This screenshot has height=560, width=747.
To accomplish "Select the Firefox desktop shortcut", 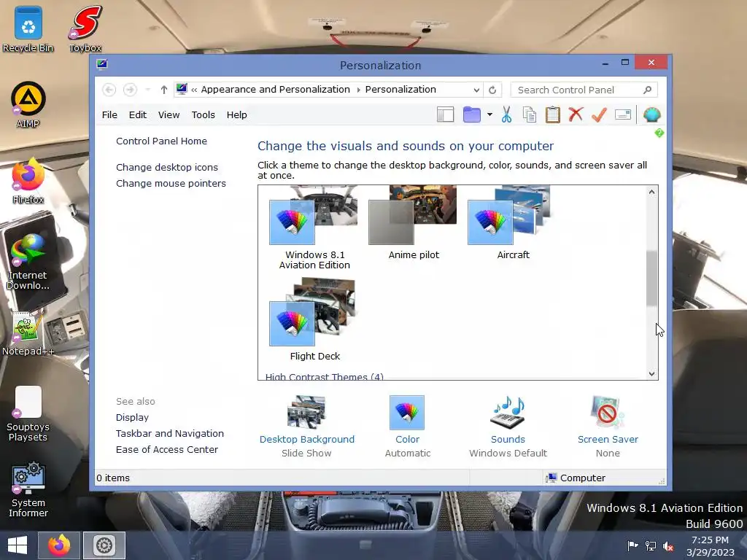I will click(28, 181).
